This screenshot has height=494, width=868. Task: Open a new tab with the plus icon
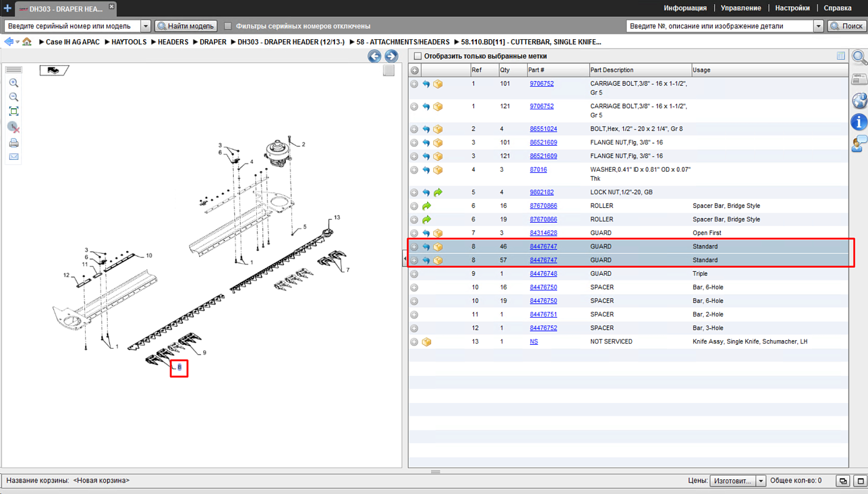point(8,8)
